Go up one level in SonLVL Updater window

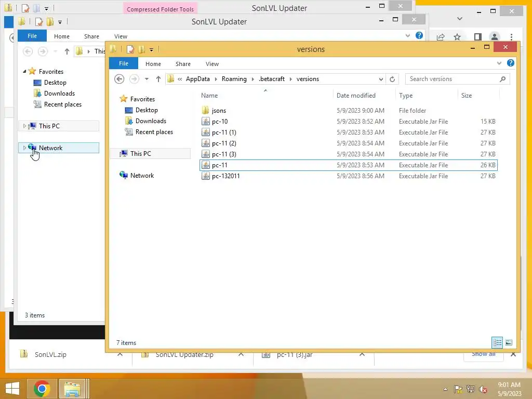pyautogui.click(x=67, y=51)
